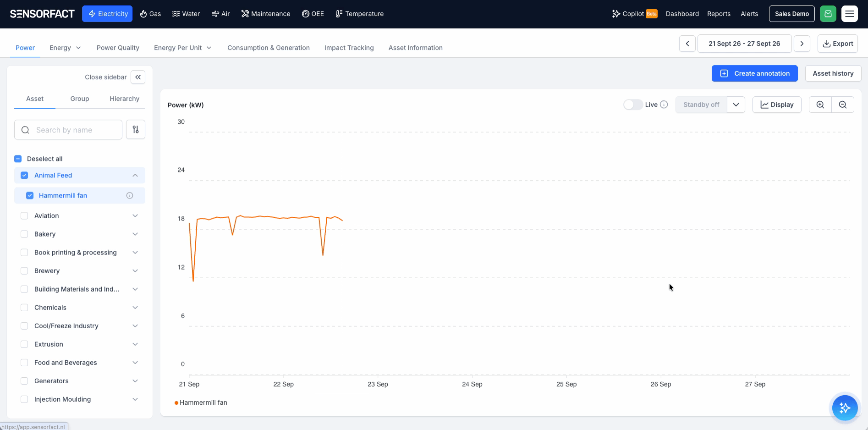
Task: Click Create annotation button
Action: (755, 73)
